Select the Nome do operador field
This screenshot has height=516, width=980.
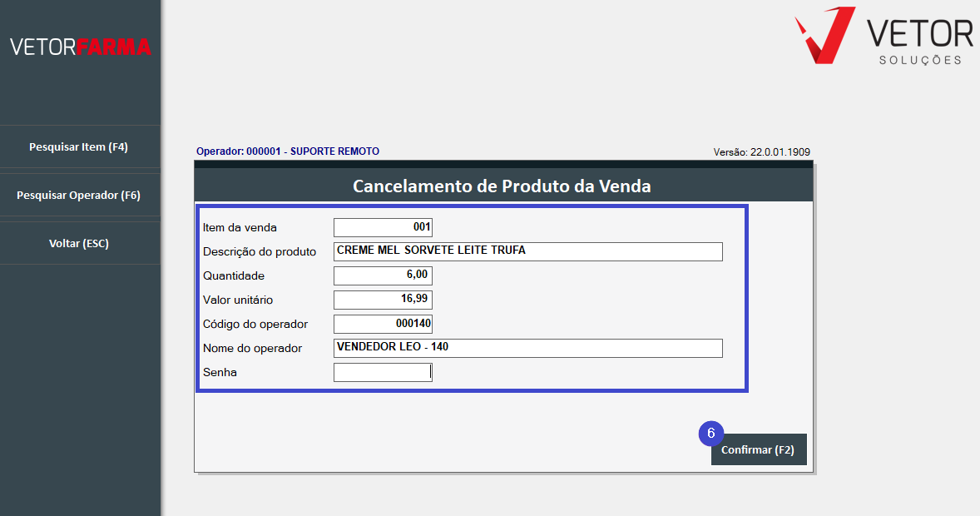click(528, 348)
